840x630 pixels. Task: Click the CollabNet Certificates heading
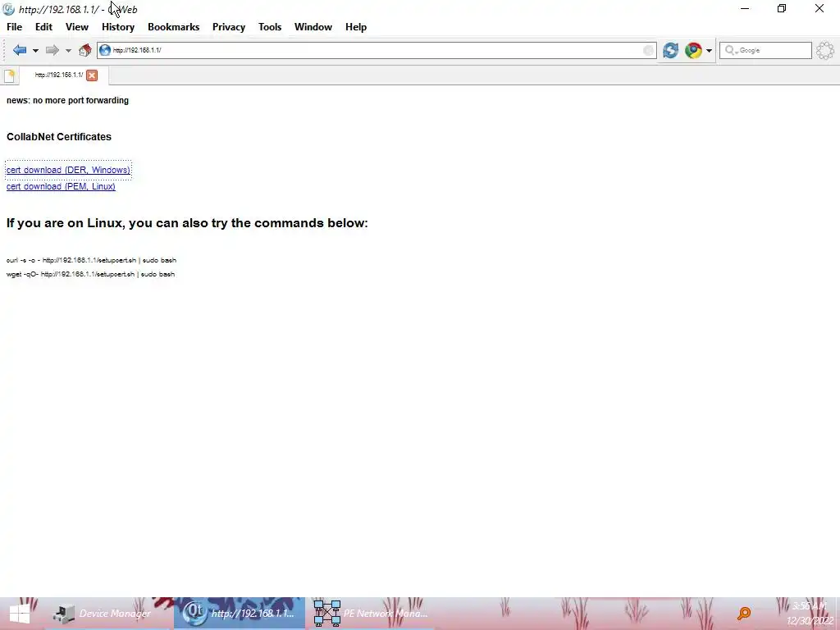tap(59, 137)
